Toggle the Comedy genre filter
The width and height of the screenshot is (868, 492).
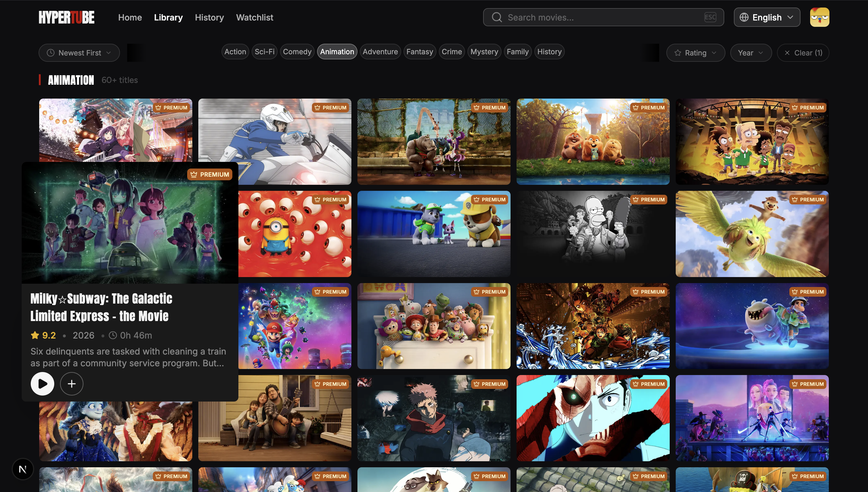297,52
